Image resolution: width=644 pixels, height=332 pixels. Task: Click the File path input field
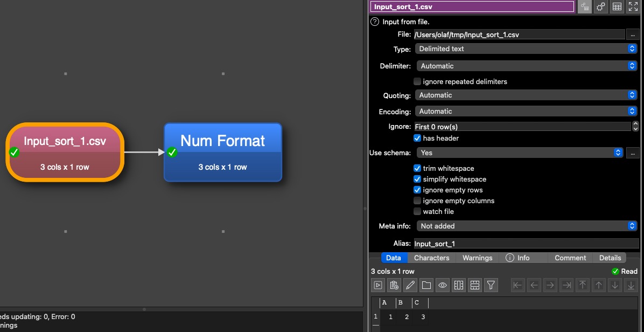519,34
